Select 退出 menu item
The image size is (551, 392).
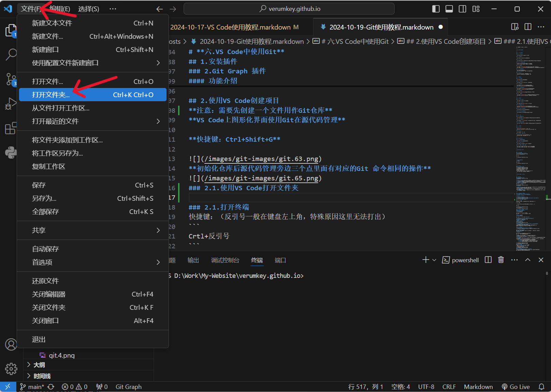[93, 339]
